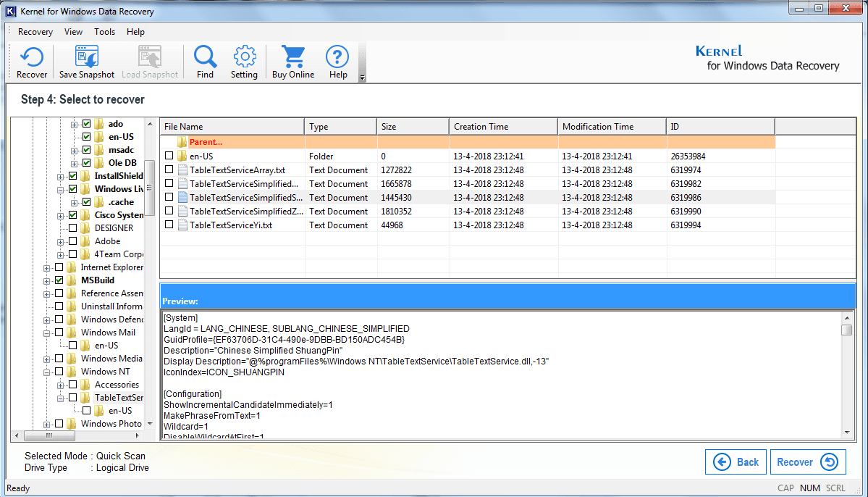Expand the Internet Explorer tree node
This screenshot has width=868, height=497.
click(47, 268)
